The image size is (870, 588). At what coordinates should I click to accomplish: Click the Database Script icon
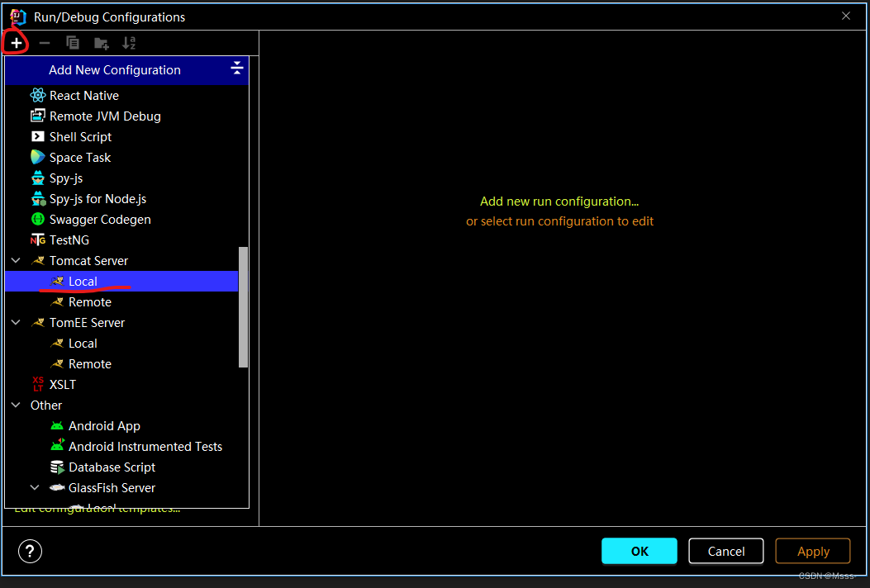point(56,467)
